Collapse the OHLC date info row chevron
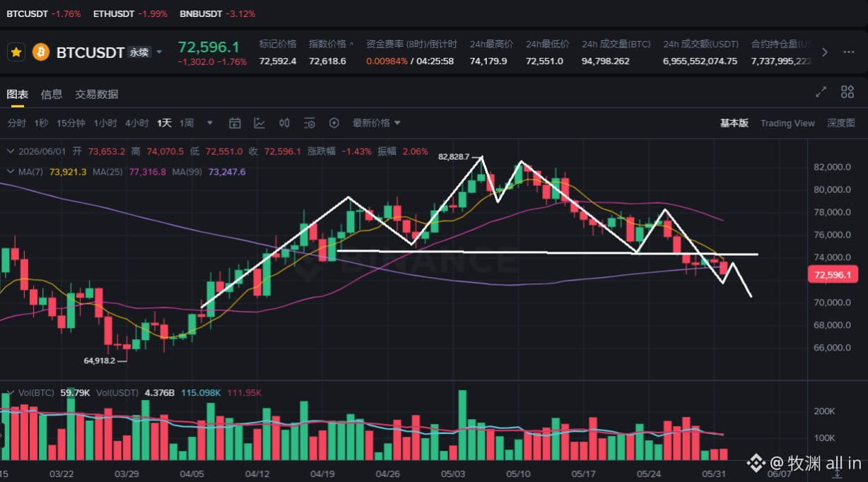The image size is (868, 482). (x=9, y=151)
